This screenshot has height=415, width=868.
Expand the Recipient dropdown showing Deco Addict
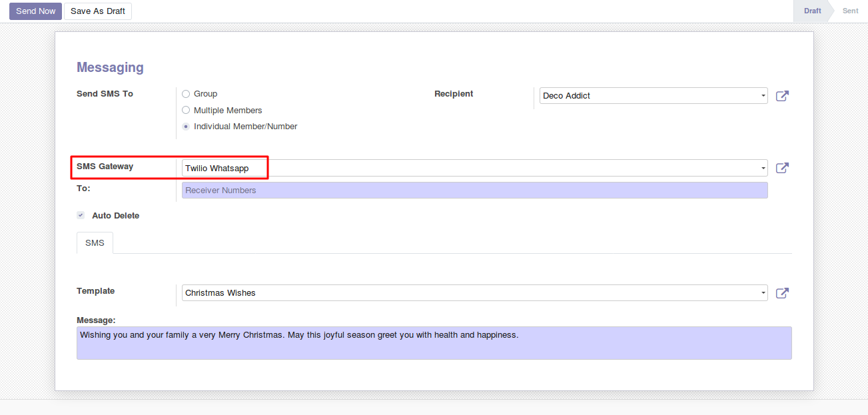click(653, 96)
